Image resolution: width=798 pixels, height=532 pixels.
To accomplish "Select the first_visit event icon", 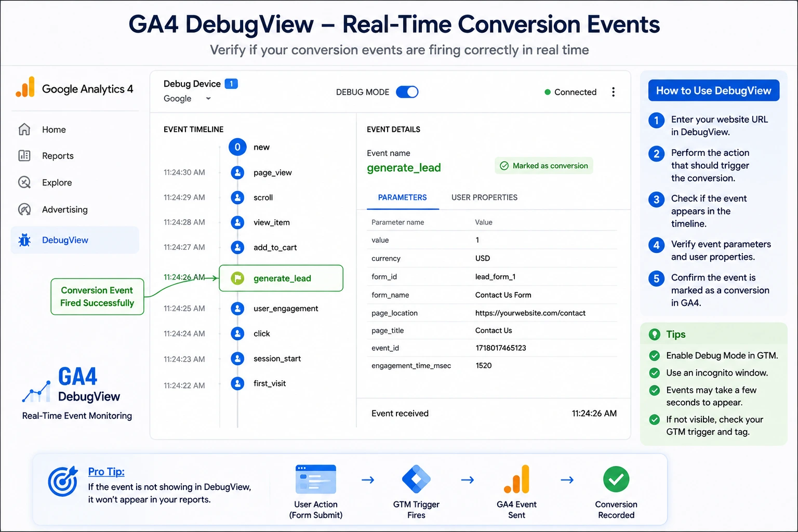I will (237, 383).
